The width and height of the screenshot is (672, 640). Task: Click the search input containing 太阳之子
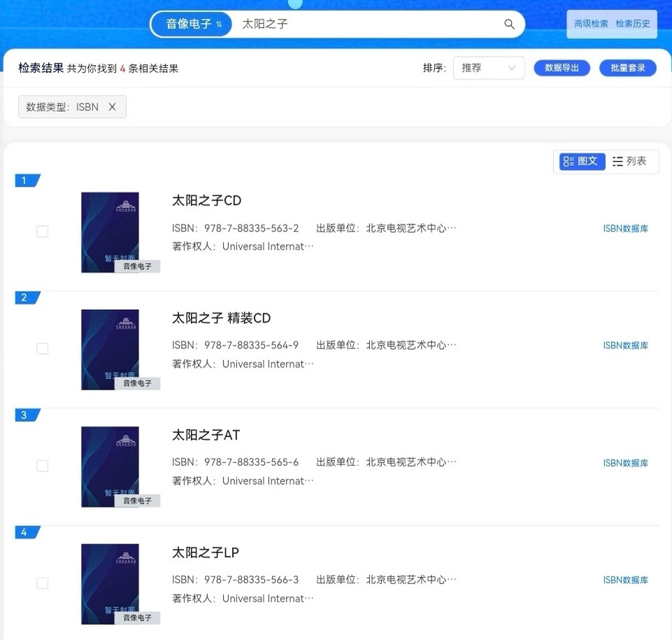tap(315, 24)
